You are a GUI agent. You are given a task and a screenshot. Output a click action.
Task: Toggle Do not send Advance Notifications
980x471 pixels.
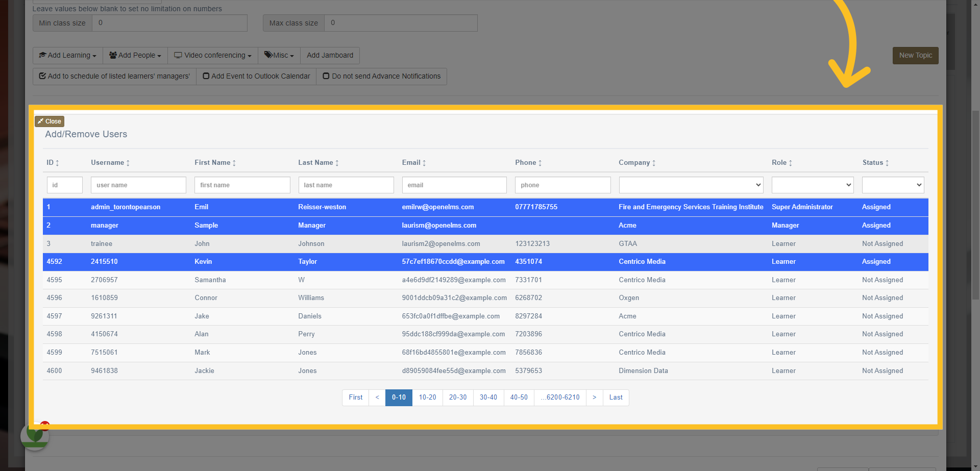382,76
